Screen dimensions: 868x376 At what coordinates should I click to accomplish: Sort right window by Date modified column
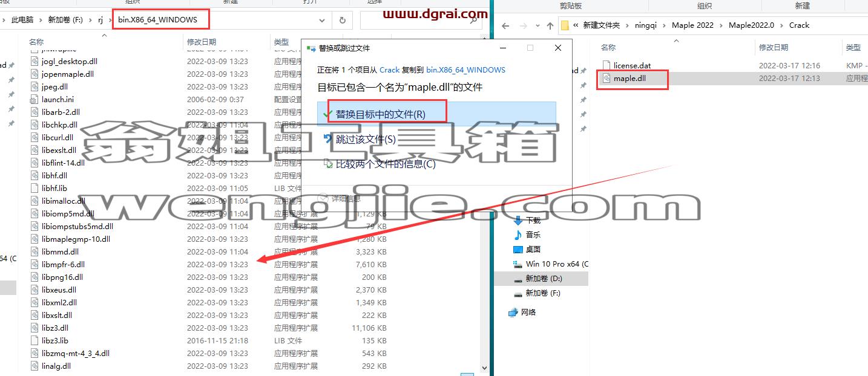[x=774, y=47]
